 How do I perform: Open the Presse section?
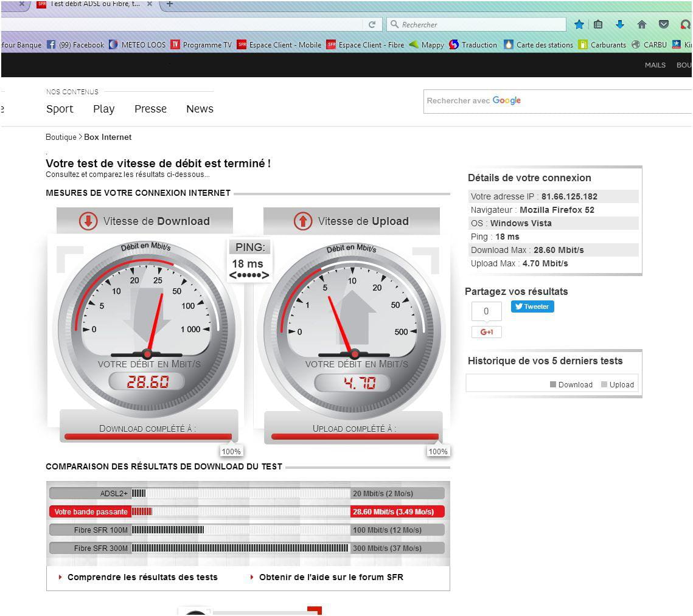coord(151,109)
